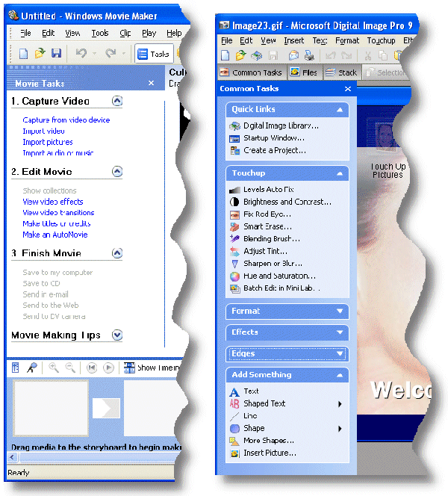Viewport: 448px width, 496px height.
Task: Click Zoom Out magnifier above storyboard
Action: point(70,368)
